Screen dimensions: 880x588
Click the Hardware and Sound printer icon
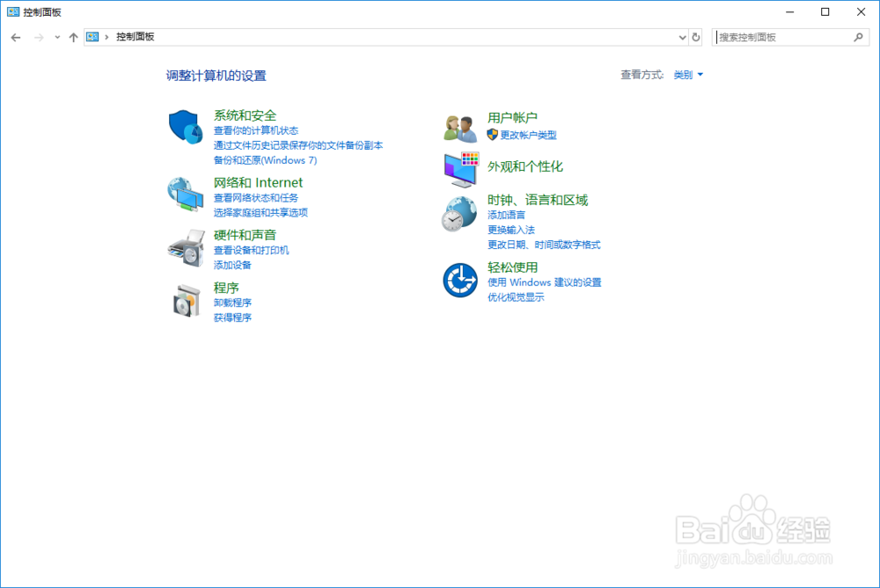186,247
